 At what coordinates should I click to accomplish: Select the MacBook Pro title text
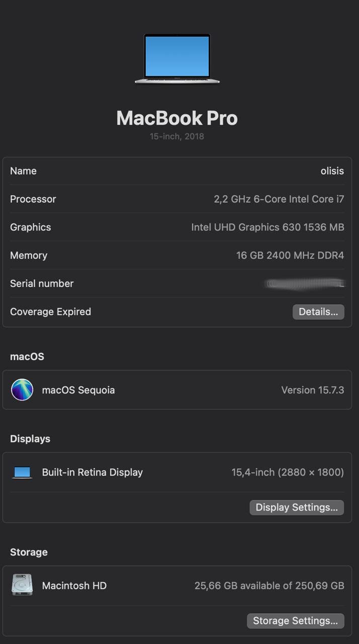tap(177, 118)
